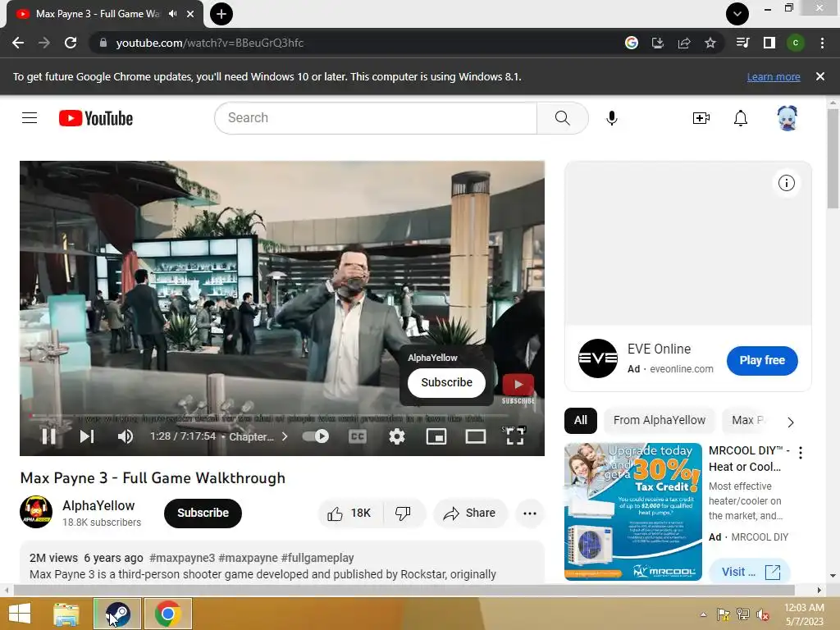Screen dimensions: 840x630
Task: Select the All filter chip
Action: pos(580,421)
